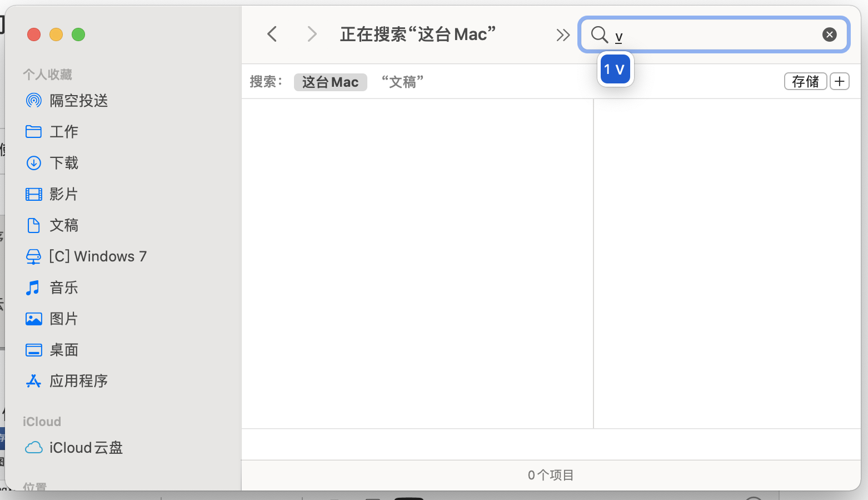The height and width of the screenshot is (500, 868).
Task: Open 应用程序 applications in sidebar
Action: (67, 381)
